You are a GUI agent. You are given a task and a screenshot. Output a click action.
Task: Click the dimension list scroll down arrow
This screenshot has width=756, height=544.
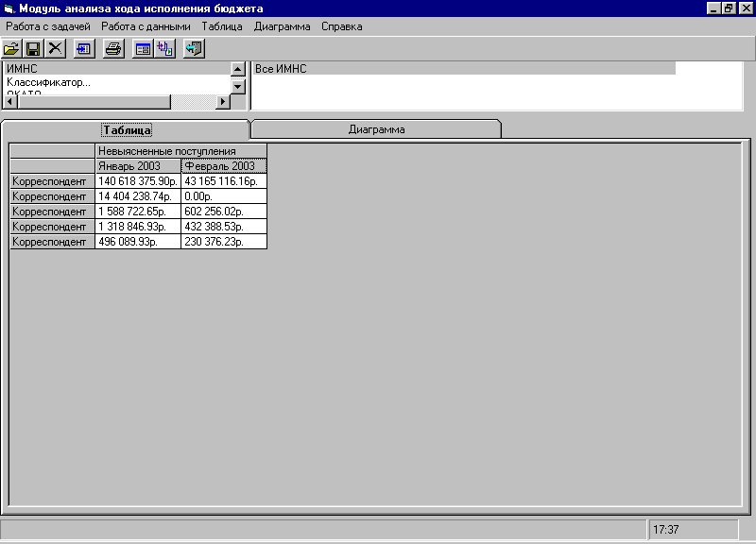pos(238,87)
